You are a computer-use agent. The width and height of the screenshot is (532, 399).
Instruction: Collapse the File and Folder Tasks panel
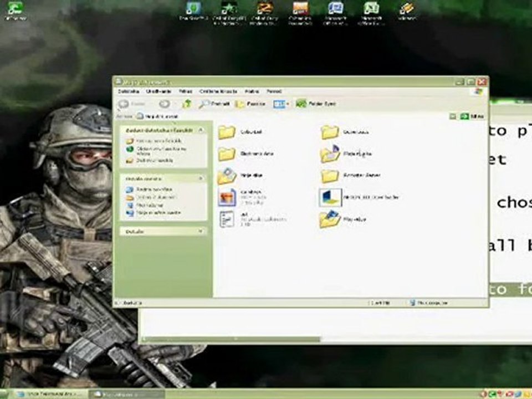point(201,130)
